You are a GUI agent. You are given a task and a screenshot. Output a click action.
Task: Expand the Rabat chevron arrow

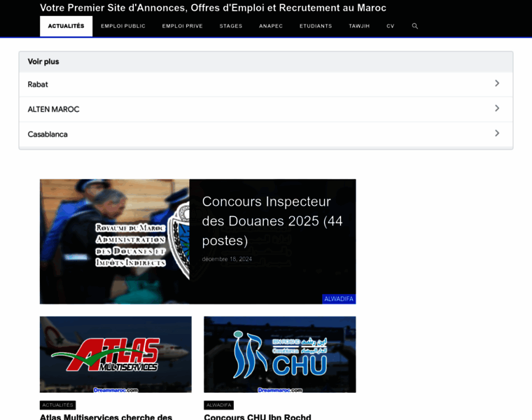[497, 83]
